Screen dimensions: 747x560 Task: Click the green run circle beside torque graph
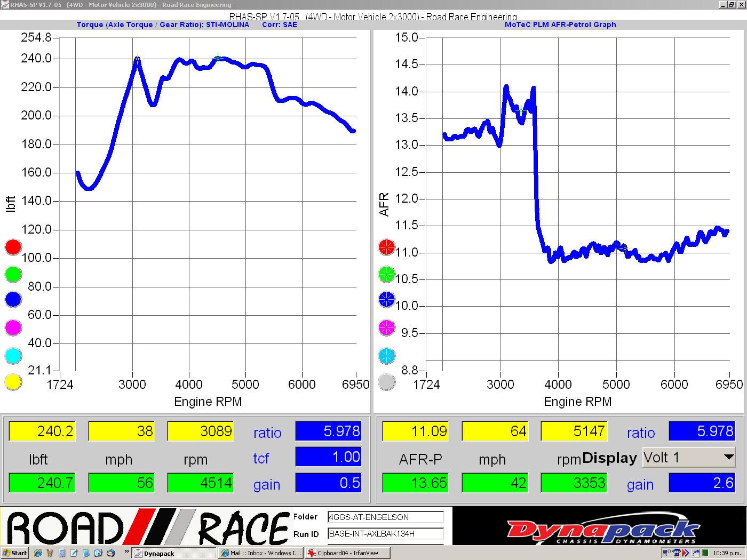coord(13,274)
